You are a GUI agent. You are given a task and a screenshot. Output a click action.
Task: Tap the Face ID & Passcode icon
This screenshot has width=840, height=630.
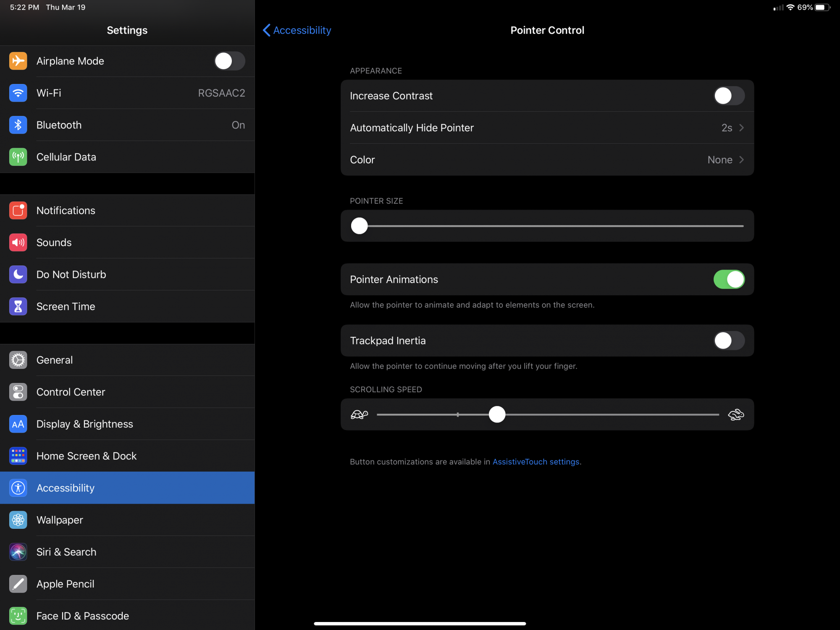point(18,616)
